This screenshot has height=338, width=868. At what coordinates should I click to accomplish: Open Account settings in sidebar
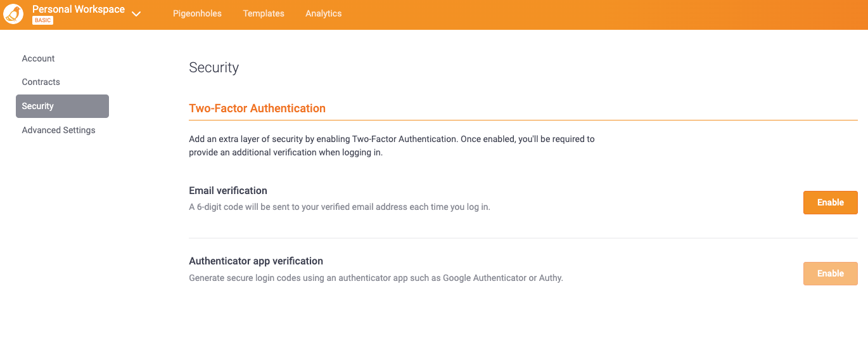click(x=38, y=58)
